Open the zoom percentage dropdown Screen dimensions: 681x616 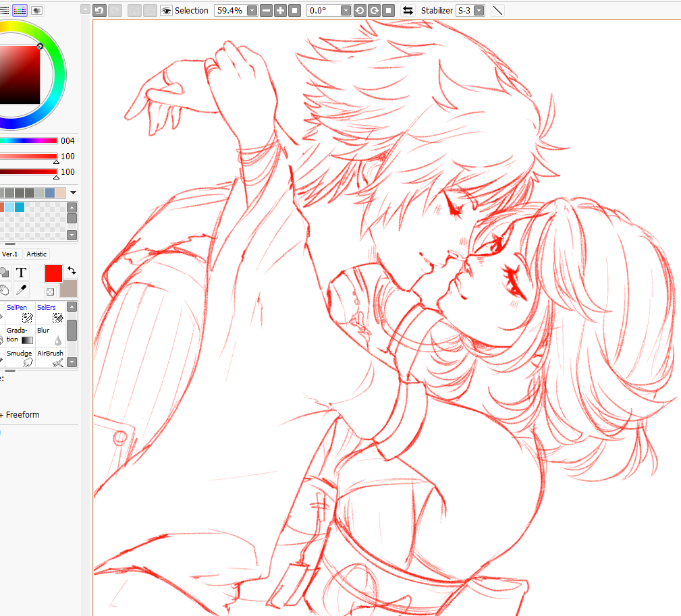(252, 10)
